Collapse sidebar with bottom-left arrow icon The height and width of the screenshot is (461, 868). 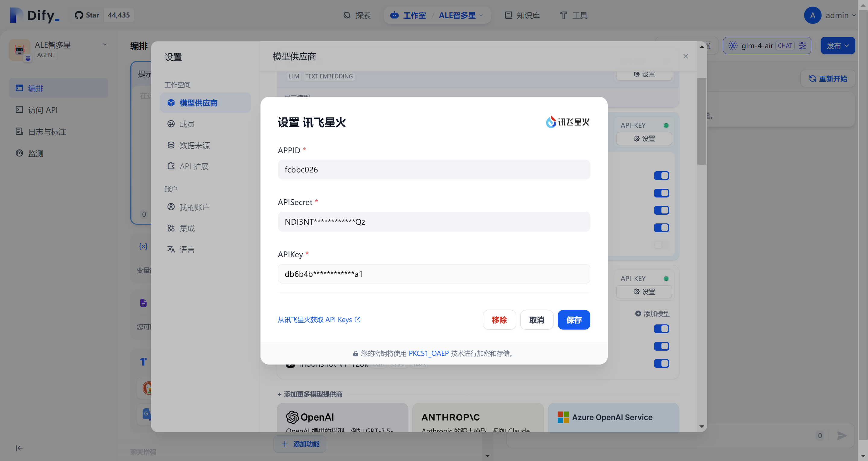pos(19,448)
